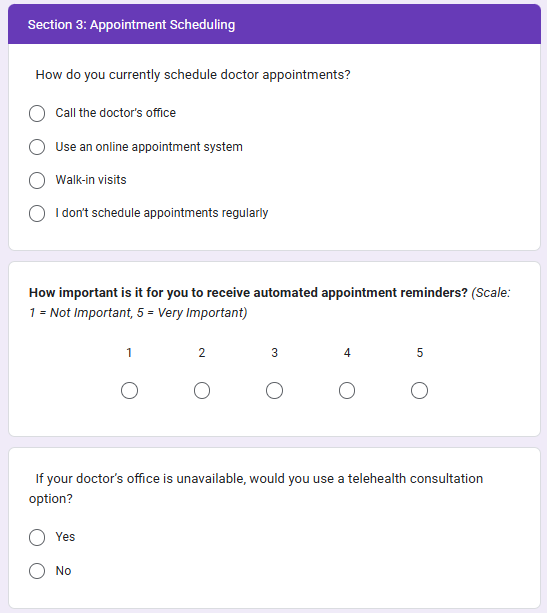Screen dimensions: 547x613
Task: Pick the Walk-in visits radio button
Action: 37,180
